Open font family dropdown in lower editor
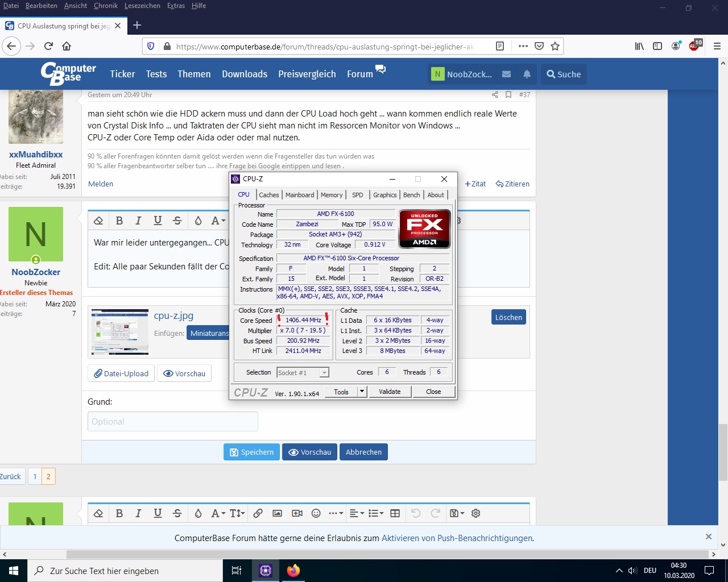Viewport: 728px width, 582px height. tap(218, 513)
